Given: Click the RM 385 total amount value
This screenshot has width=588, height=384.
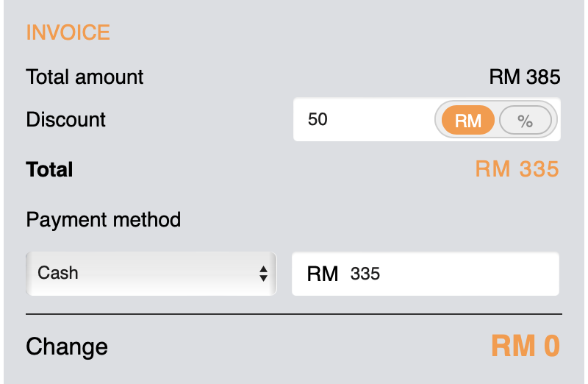Looking at the screenshot, I should [x=525, y=77].
